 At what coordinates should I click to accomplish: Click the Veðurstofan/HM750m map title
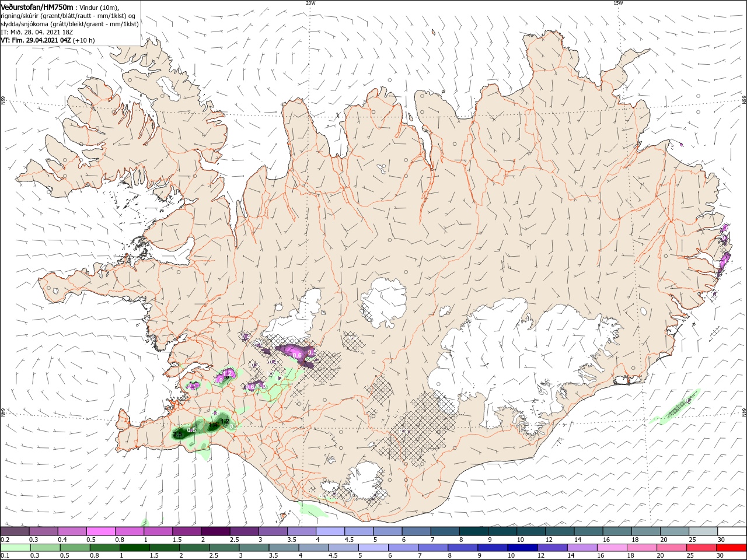pos(37,6)
